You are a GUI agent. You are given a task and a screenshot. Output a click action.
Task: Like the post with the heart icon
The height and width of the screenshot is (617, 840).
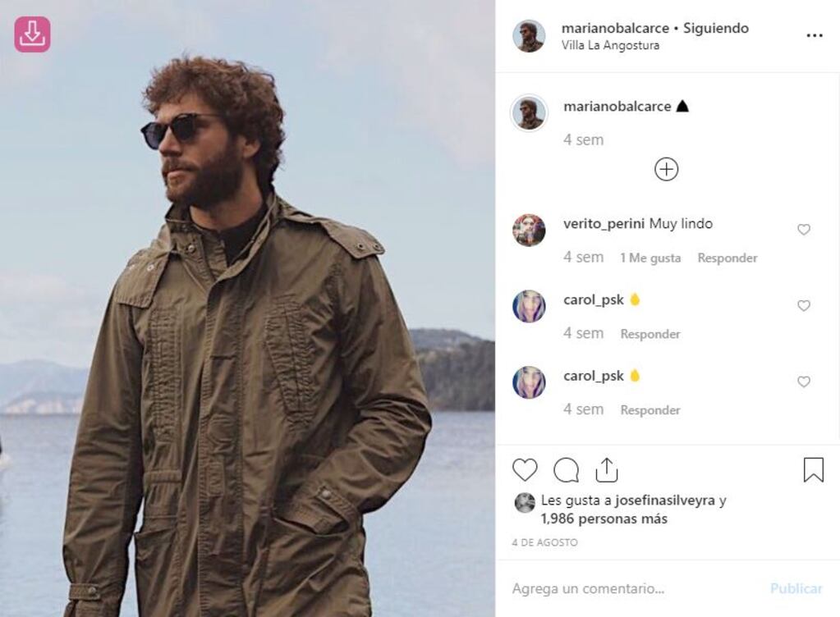coord(525,470)
